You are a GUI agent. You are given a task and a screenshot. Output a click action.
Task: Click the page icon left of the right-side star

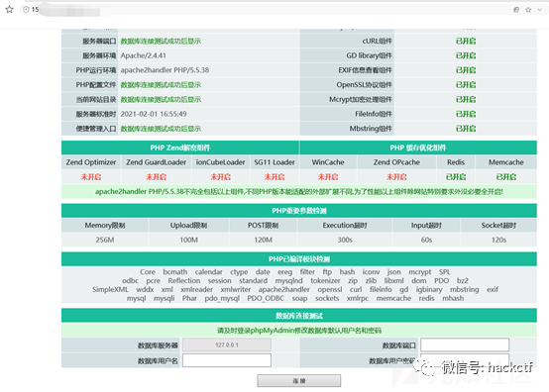(x=516, y=10)
